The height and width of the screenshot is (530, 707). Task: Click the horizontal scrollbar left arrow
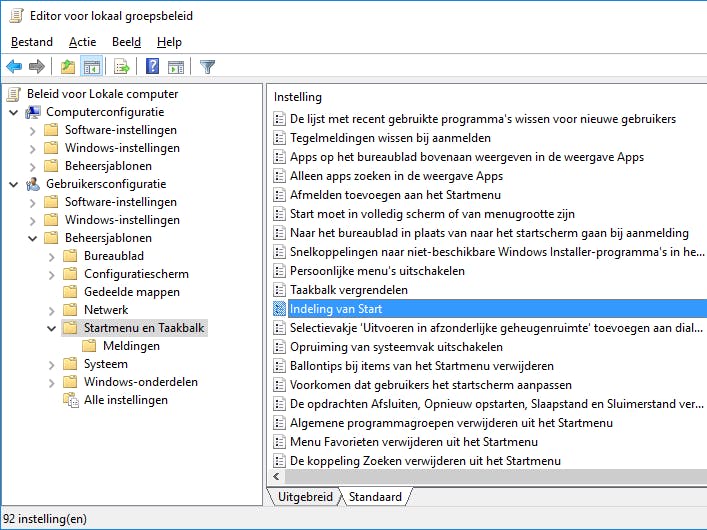click(276, 477)
